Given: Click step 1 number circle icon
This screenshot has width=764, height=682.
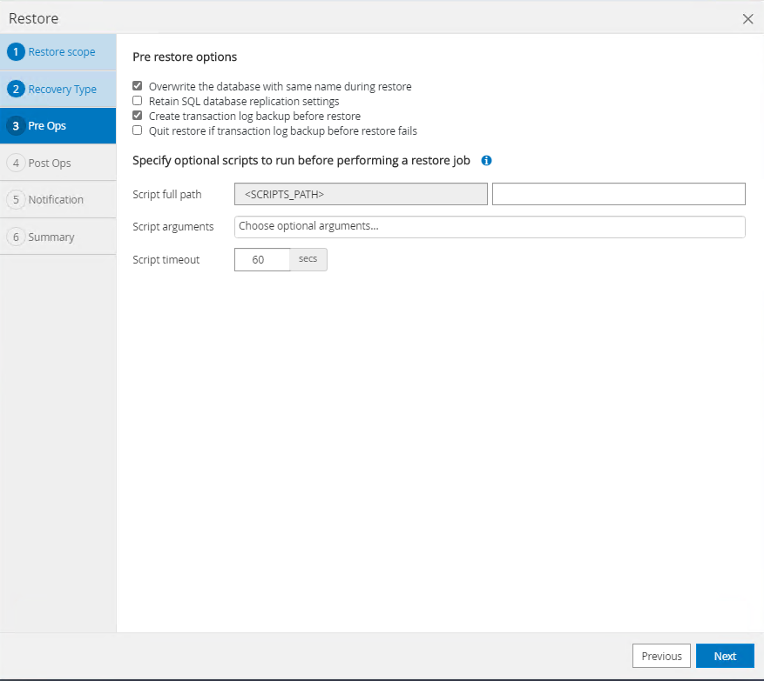Looking at the screenshot, I should [16, 52].
